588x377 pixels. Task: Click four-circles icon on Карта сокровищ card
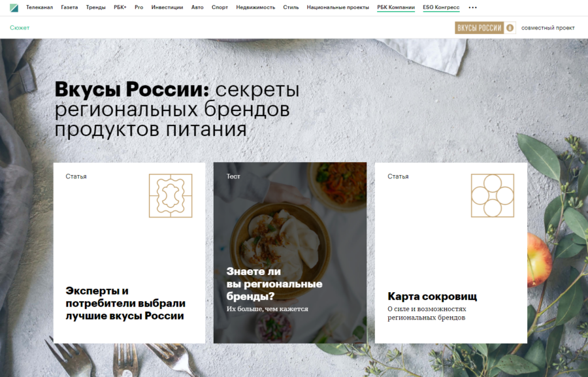point(492,195)
